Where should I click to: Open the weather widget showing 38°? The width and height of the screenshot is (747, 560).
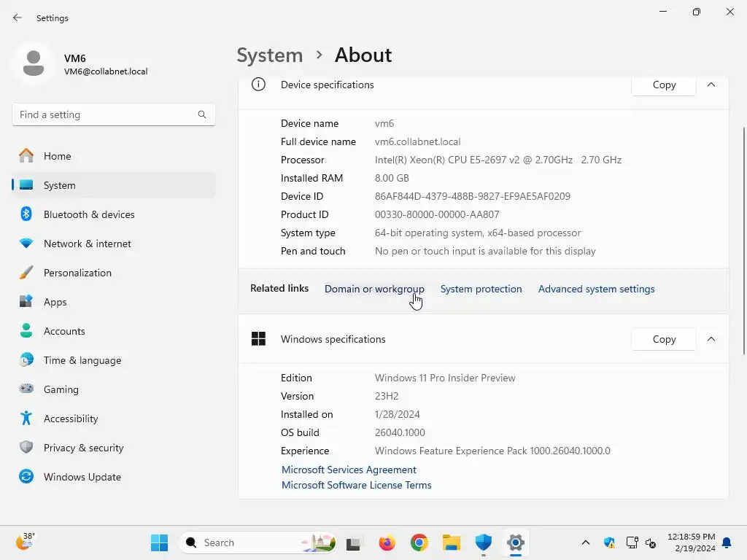click(25, 542)
